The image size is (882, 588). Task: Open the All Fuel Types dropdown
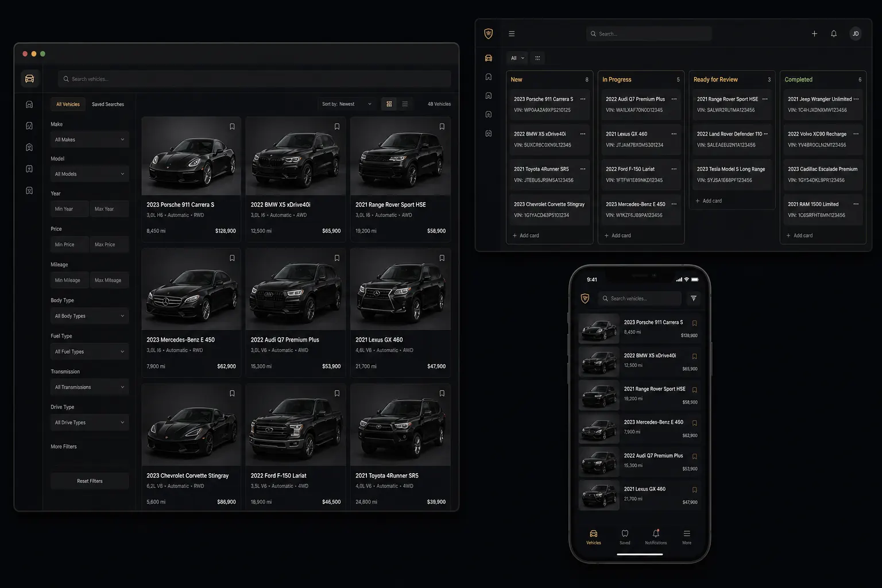tap(90, 351)
